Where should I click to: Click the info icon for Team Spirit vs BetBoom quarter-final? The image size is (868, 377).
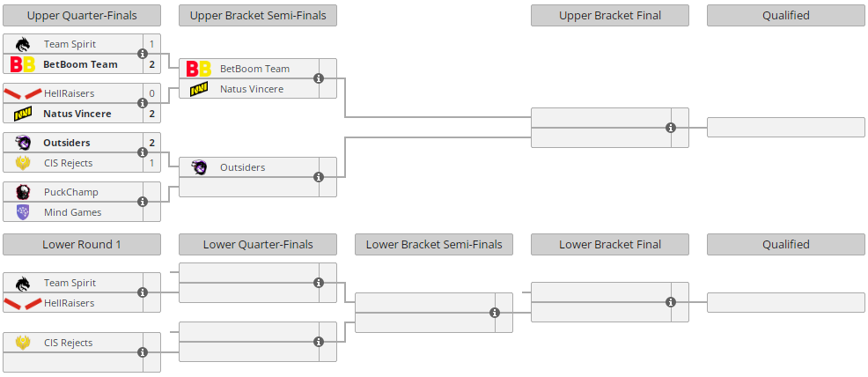click(x=143, y=54)
